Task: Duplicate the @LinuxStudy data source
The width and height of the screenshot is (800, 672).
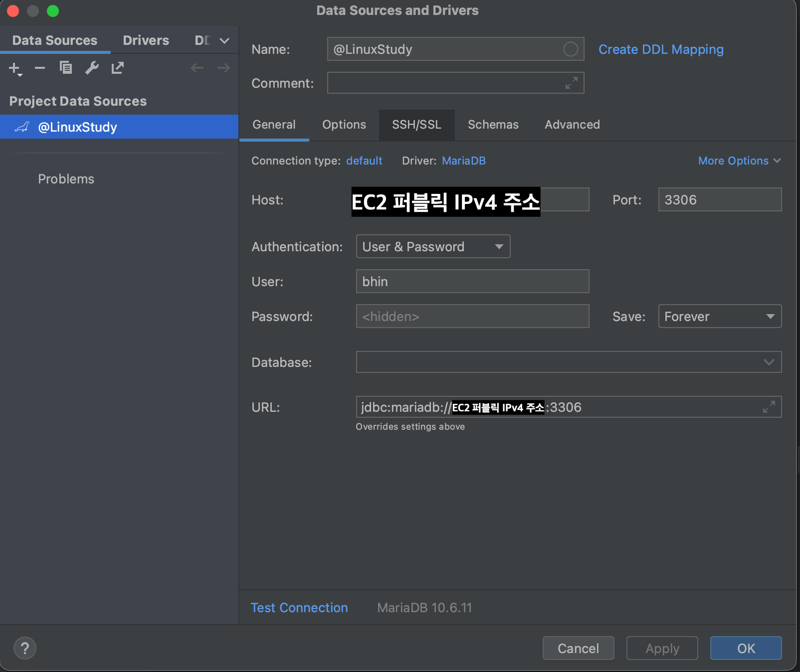Action: pyautogui.click(x=66, y=67)
